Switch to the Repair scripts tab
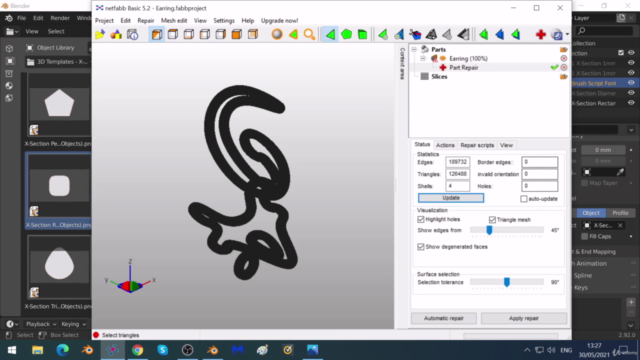The image size is (640, 360). (x=477, y=145)
